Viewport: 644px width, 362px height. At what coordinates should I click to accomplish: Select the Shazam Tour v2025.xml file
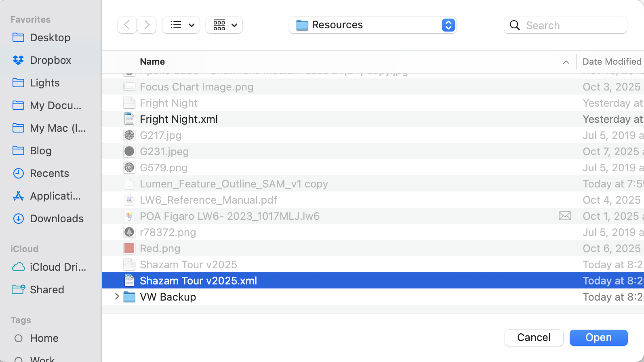click(198, 281)
